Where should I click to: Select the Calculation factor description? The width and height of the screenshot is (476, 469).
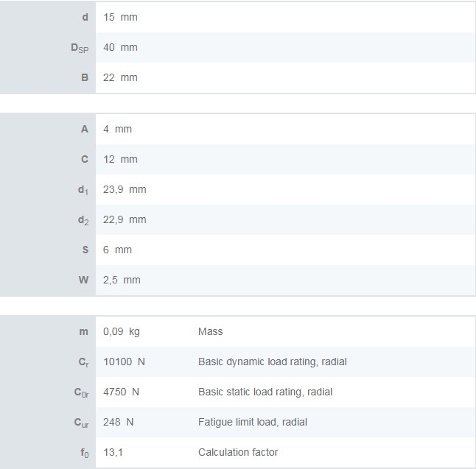pyautogui.click(x=238, y=452)
